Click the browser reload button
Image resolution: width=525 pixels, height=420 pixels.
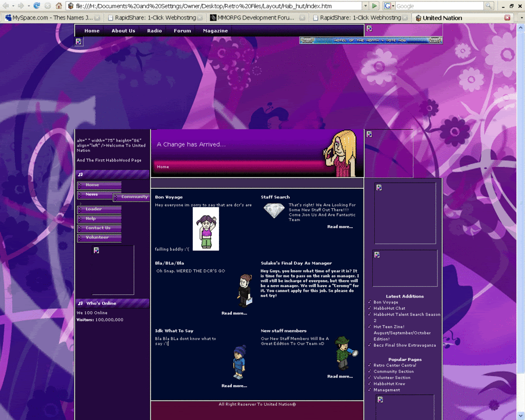coord(37,6)
